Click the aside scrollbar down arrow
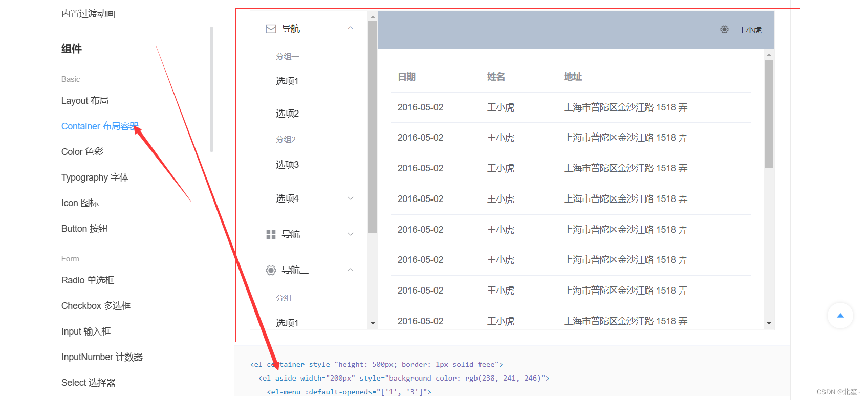868x400 pixels. tap(373, 323)
